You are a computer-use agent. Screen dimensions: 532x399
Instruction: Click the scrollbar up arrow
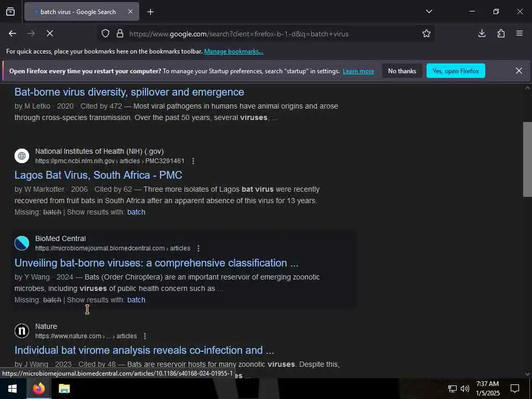coord(527,88)
